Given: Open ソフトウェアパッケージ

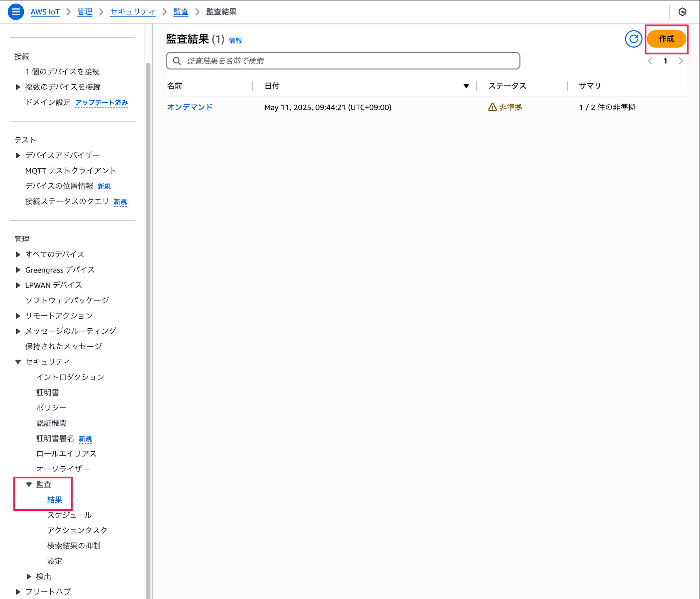Looking at the screenshot, I should [67, 300].
